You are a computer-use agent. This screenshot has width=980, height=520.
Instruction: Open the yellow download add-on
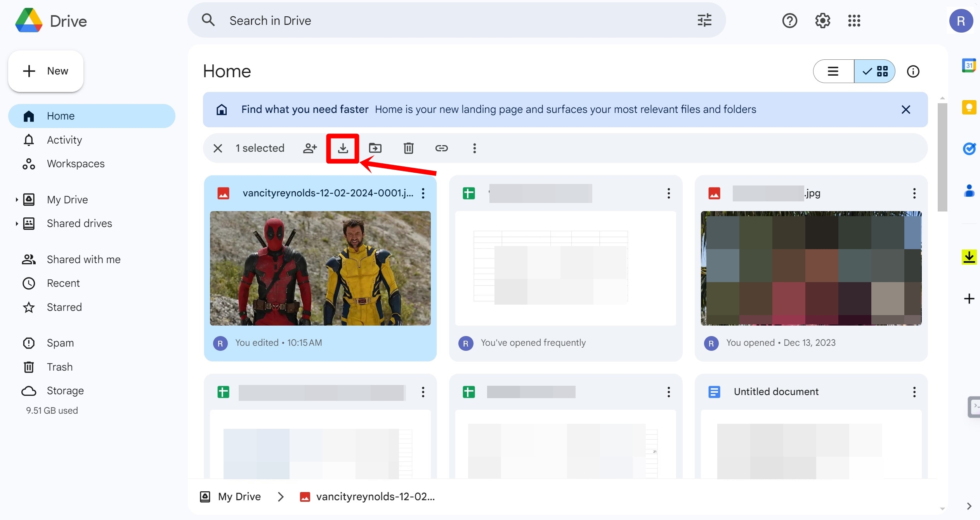click(969, 257)
